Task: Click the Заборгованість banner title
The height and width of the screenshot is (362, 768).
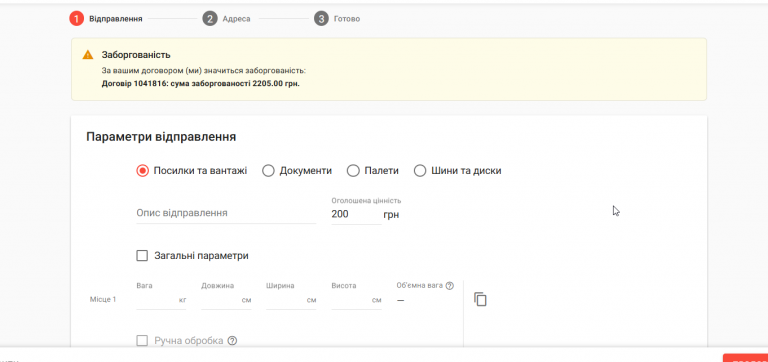Action: (136, 55)
